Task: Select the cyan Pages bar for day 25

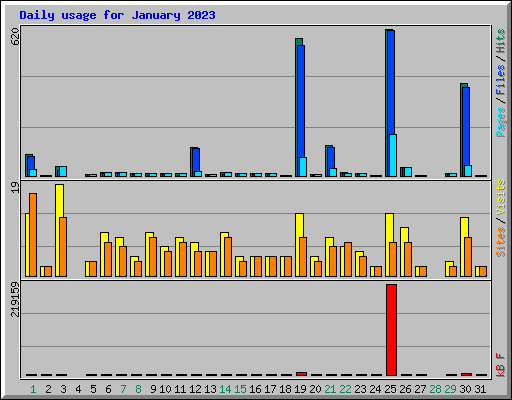Action: pyautogui.click(x=393, y=155)
